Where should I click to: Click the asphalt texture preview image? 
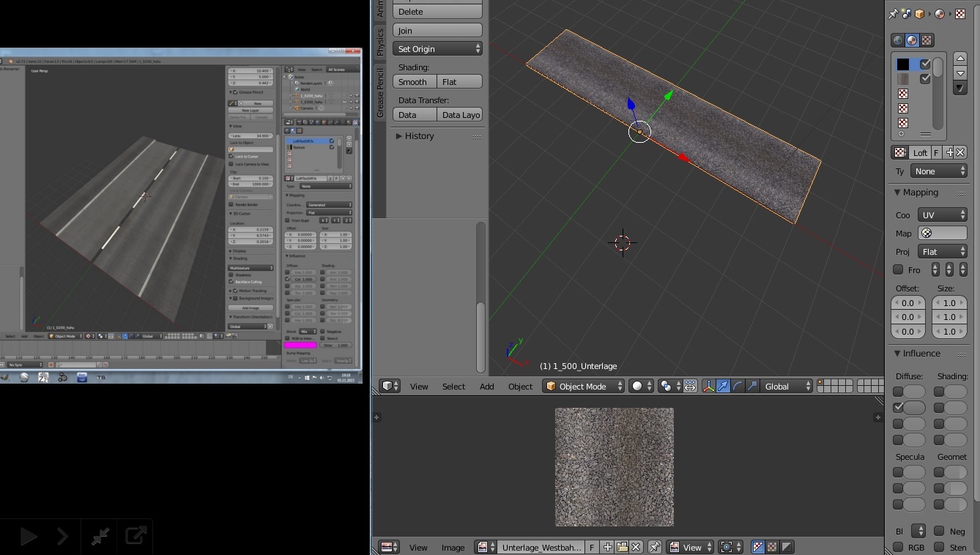point(614,467)
